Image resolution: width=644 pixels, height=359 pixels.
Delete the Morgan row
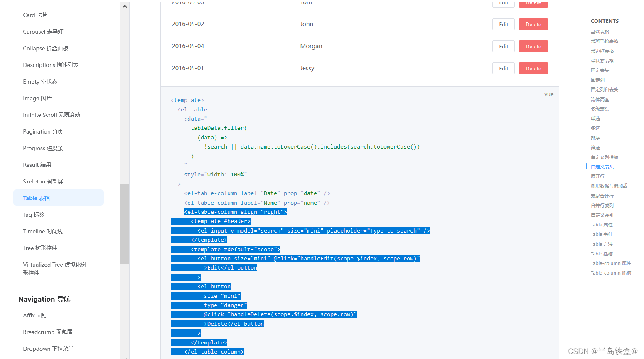tap(533, 46)
